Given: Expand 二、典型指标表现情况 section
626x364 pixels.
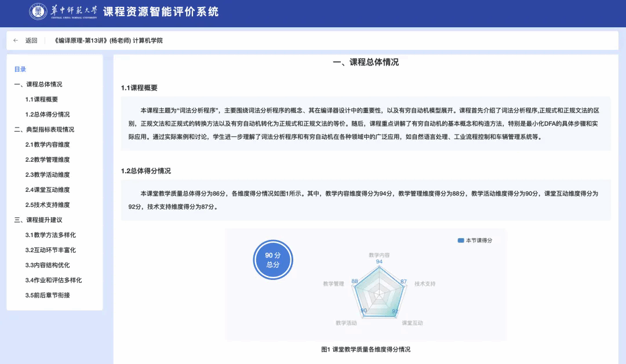Looking at the screenshot, I should point(44,129).
